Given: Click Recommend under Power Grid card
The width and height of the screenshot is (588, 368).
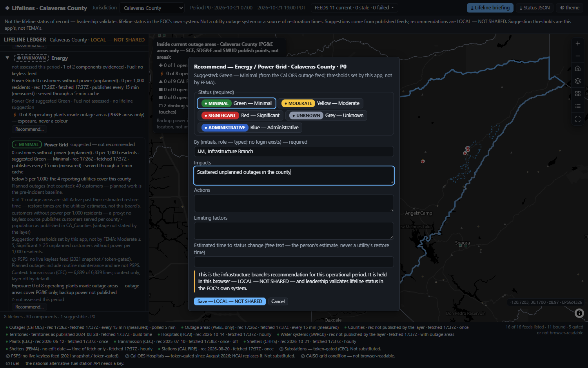Looking at the screenshot, I should click(x=29, y=307).
